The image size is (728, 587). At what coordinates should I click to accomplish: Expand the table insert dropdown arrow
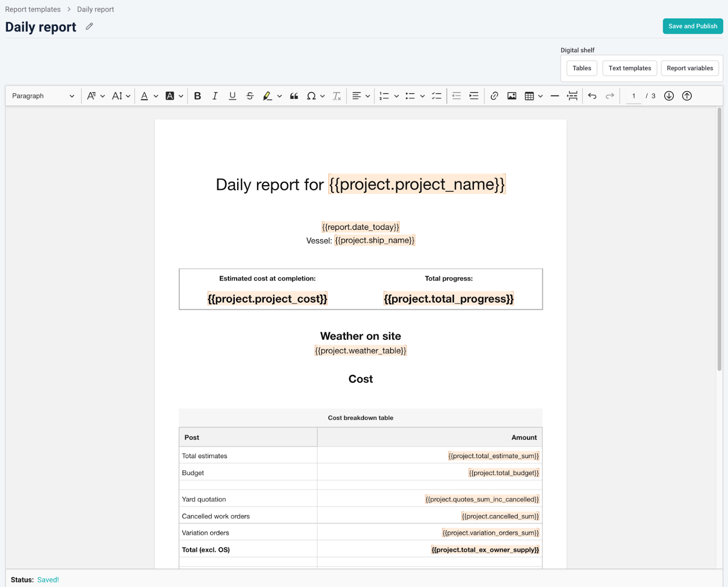(x=540, y=96)
